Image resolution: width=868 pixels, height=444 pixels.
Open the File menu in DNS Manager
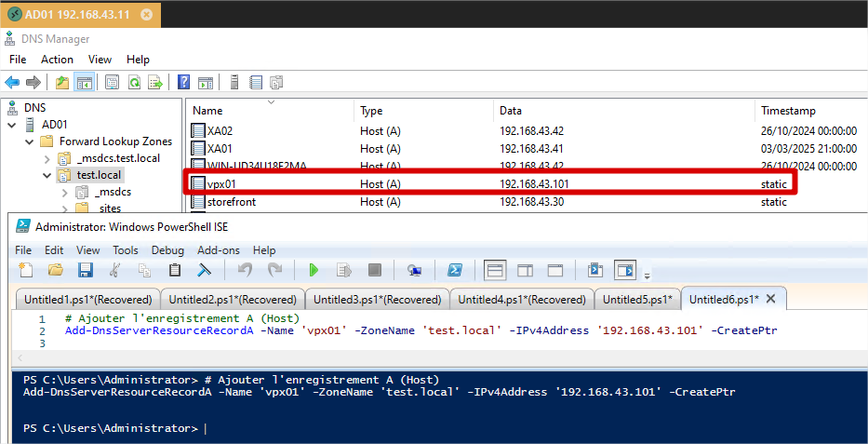[x=18, y=60]
